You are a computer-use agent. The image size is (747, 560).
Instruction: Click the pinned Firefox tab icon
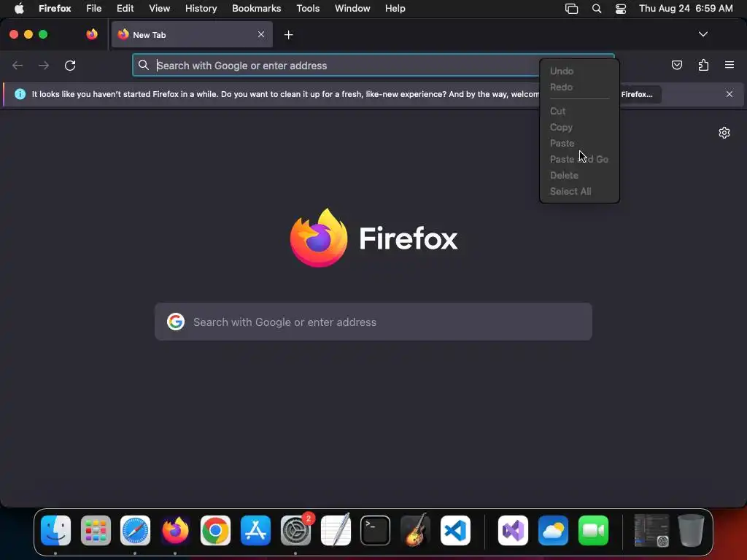[92, 34]
